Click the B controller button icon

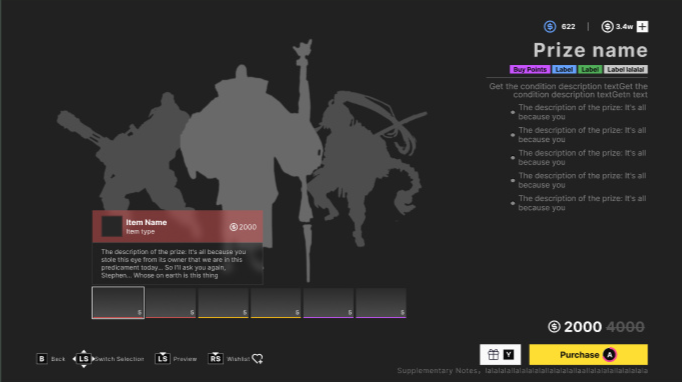[42, 359]
